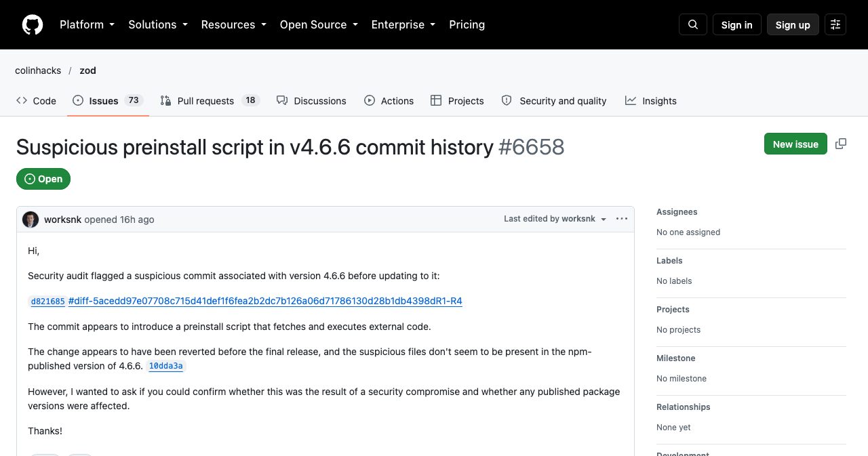Expand the Enterprise menu
The height and width of the screenshot is (456, 868).
(x=403, y=24)
